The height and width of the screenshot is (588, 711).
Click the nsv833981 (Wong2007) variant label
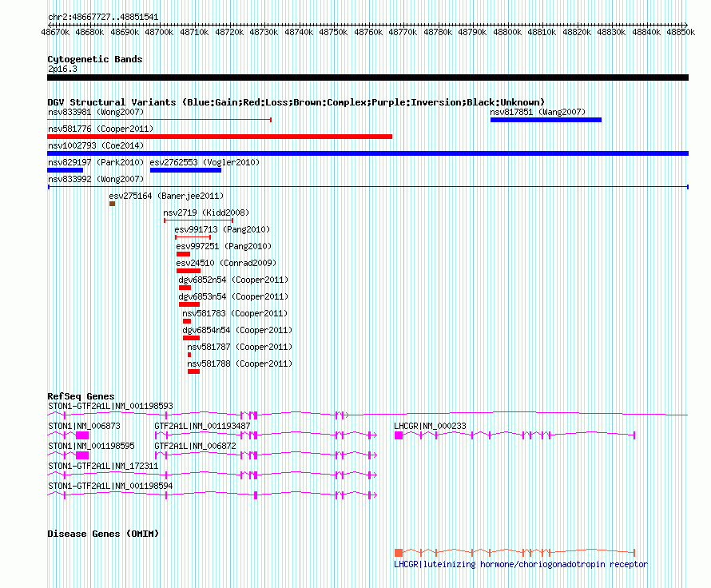pyautogui.click(x=96, y=112)
